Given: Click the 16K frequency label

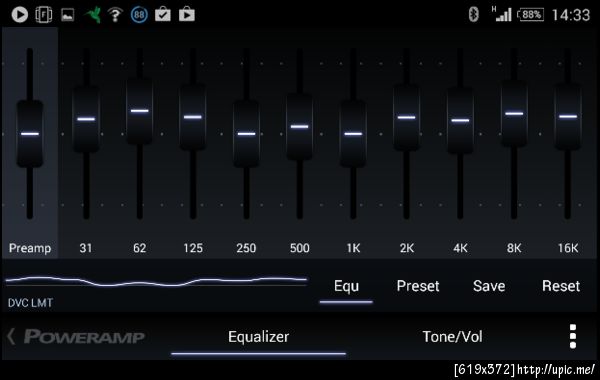Looking at the screenshot, I should [568, 248].
